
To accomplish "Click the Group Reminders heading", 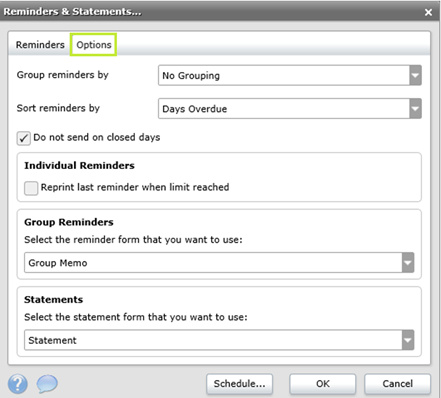I will (x=69, y=222).
